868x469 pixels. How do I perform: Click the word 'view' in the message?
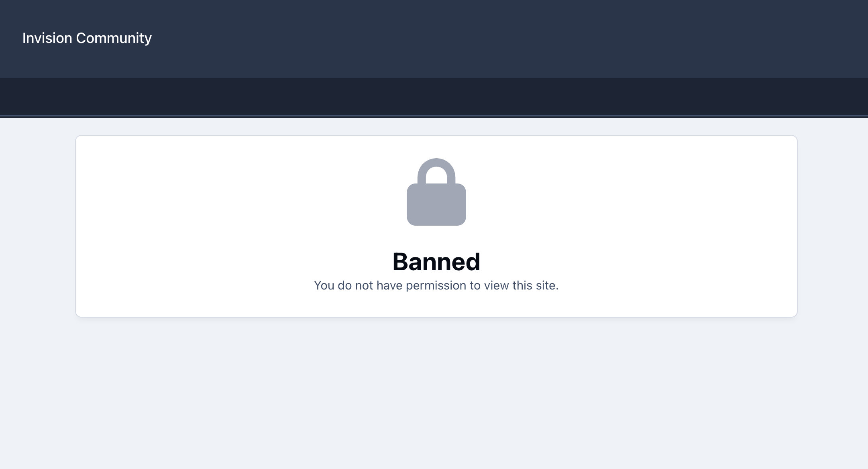[x=496, y=285]
